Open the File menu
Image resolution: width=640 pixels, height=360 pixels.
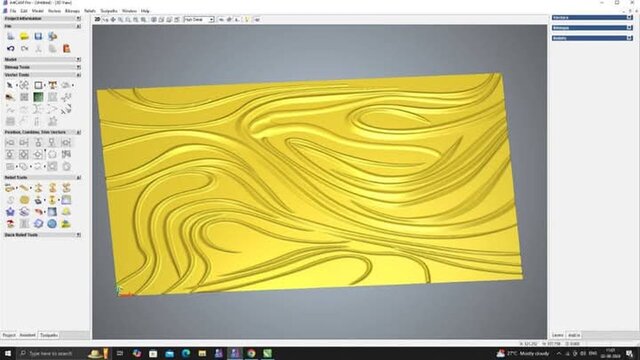tap(13, 11)
